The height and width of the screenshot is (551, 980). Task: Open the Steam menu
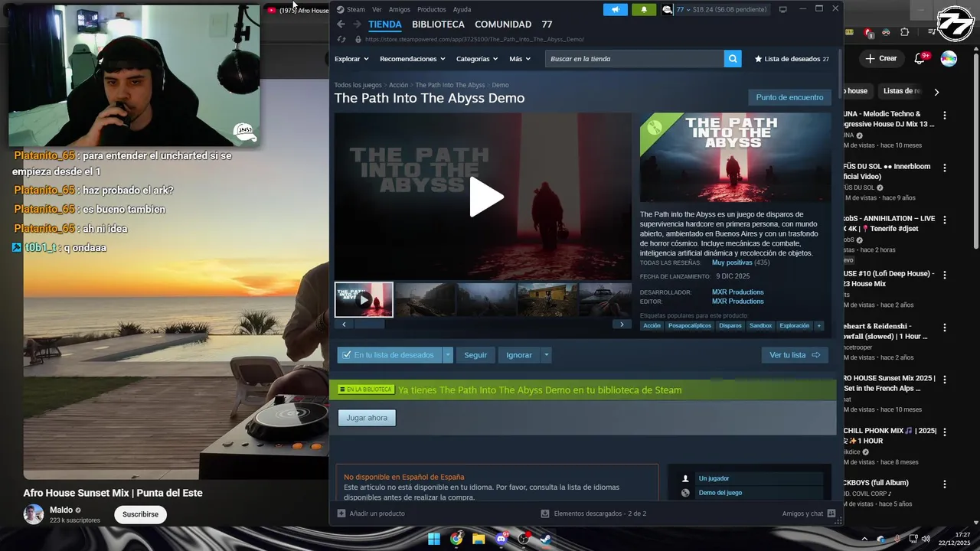[x=351, y=9]
